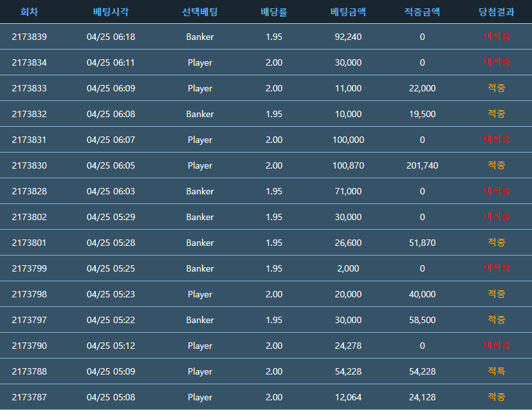Select the 선택베팅 column header
Screen dimensions: 532x410
pos(199,12)
